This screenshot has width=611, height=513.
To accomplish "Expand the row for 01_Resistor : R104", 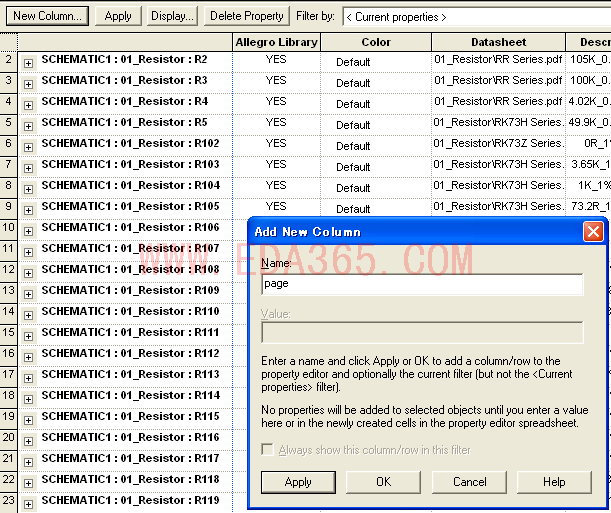I will coord(28,189).
